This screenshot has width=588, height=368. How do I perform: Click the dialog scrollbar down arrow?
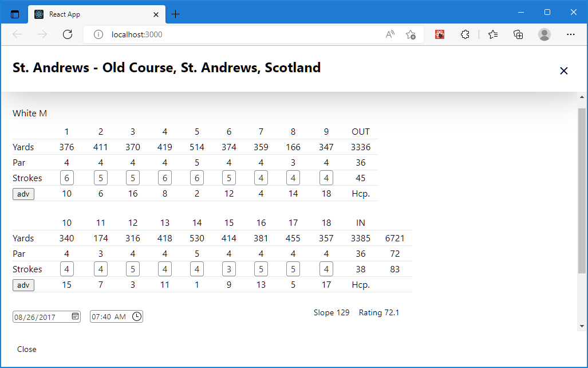pyautogui.click(x=582, y=326)
